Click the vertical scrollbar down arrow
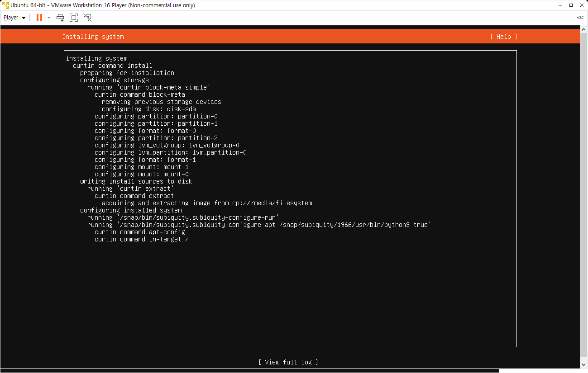The image size is (588, 373). click(584, 364)
